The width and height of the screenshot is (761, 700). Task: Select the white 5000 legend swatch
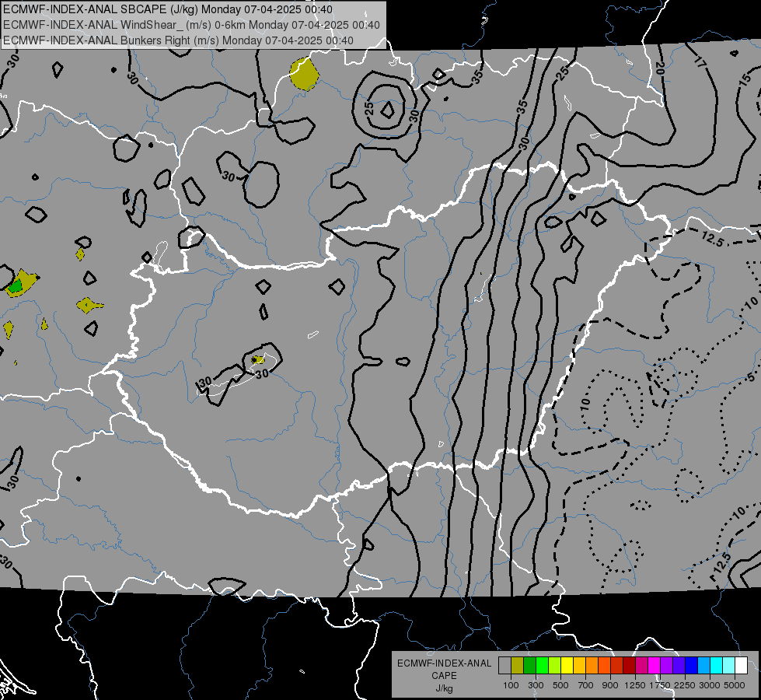[742, 665]
